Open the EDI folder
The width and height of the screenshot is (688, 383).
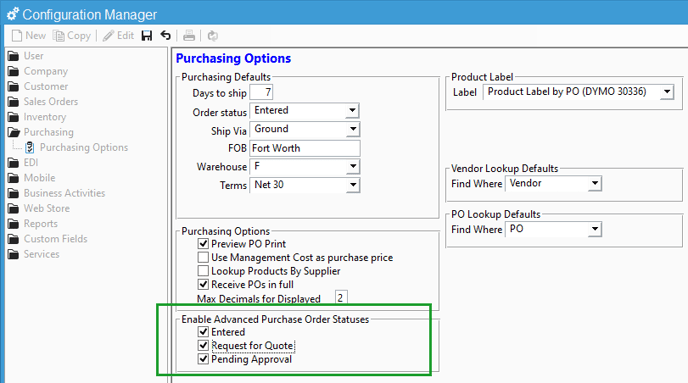tap(23, 162)
